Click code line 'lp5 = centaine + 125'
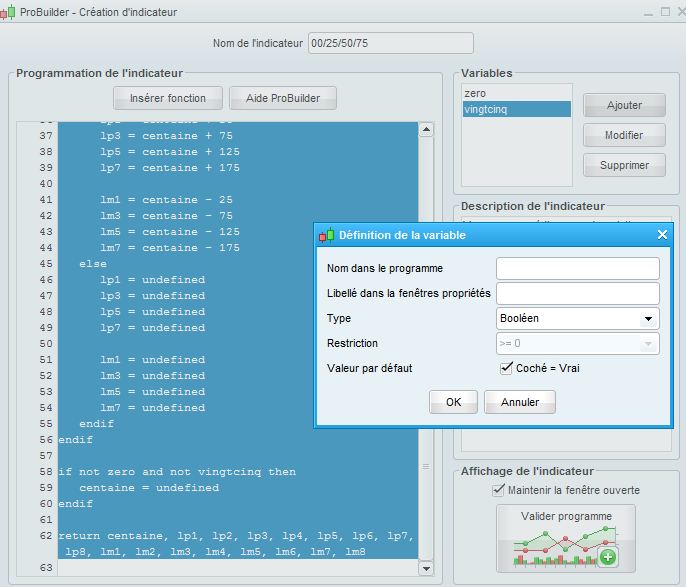Viewport: 686px width, 587px height. click(170, 152)
